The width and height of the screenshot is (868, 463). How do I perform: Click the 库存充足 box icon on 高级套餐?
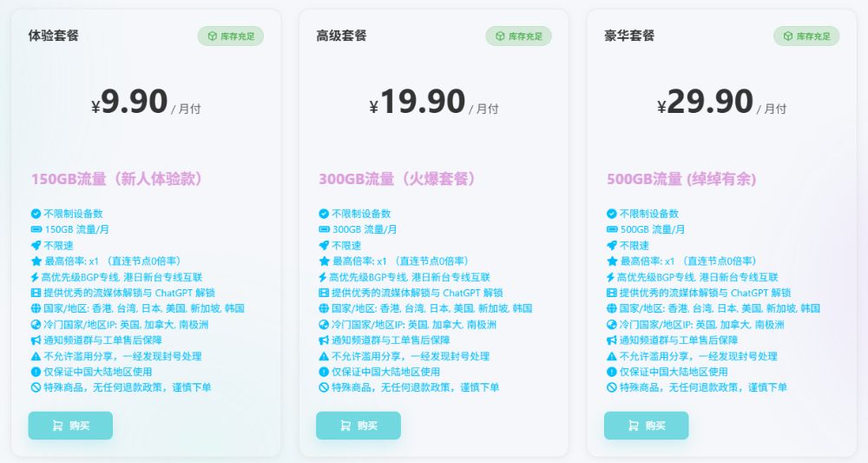coord(500,36)
